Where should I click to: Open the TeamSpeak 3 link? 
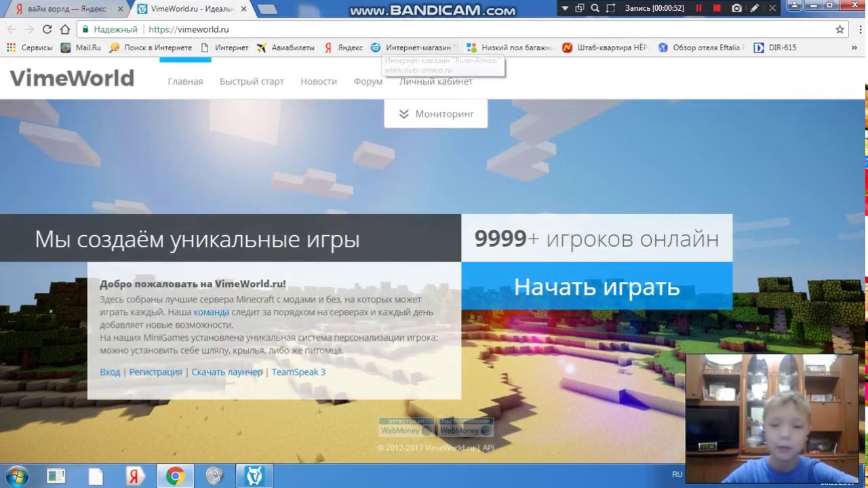298,372
